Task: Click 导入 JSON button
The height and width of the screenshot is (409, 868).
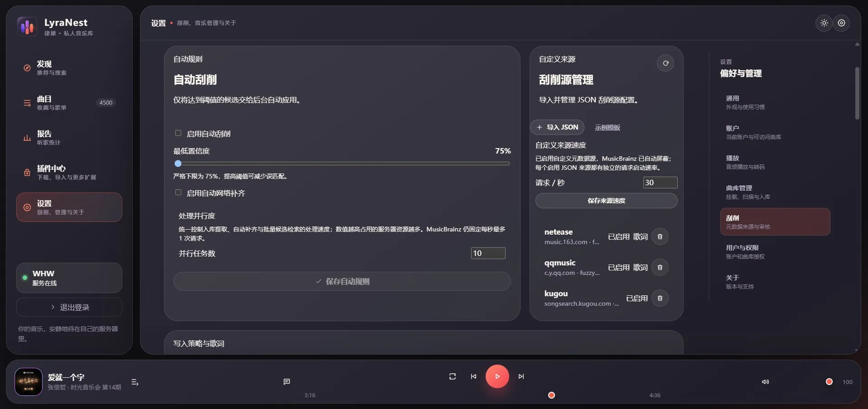Action: click(x=557, y=127)
